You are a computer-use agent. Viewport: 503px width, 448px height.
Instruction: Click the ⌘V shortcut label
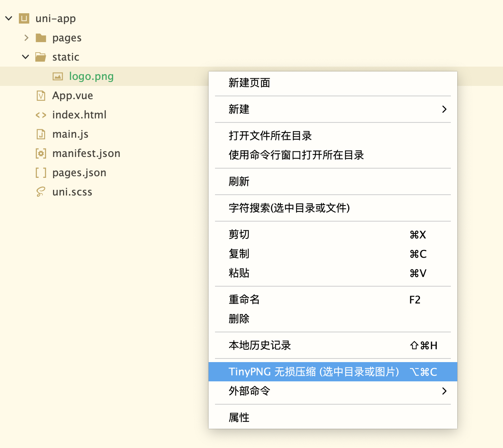coord(418,273)
